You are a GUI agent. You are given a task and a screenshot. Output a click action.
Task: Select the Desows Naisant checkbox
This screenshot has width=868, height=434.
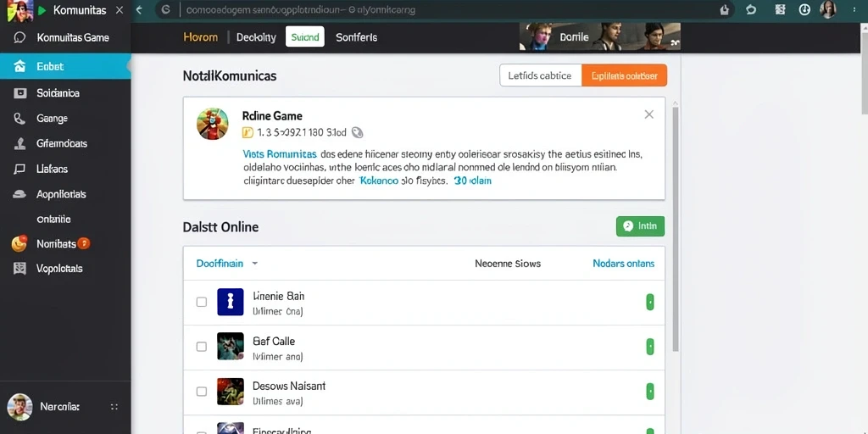point(202,392)
